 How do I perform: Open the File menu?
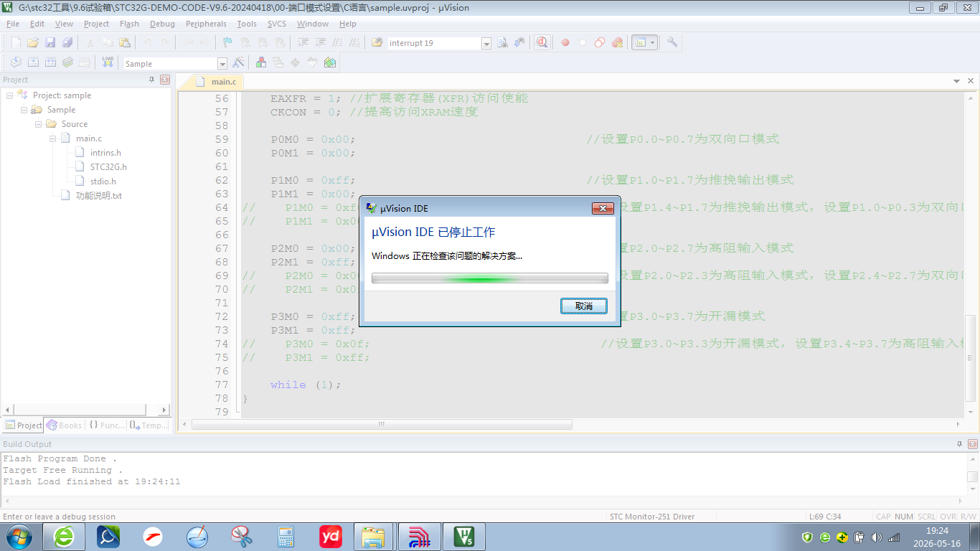click(x=13, y=24)
